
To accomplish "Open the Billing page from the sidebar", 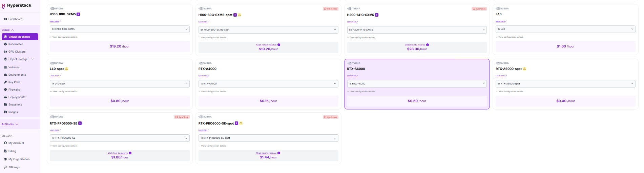I will tap(12, 151).
